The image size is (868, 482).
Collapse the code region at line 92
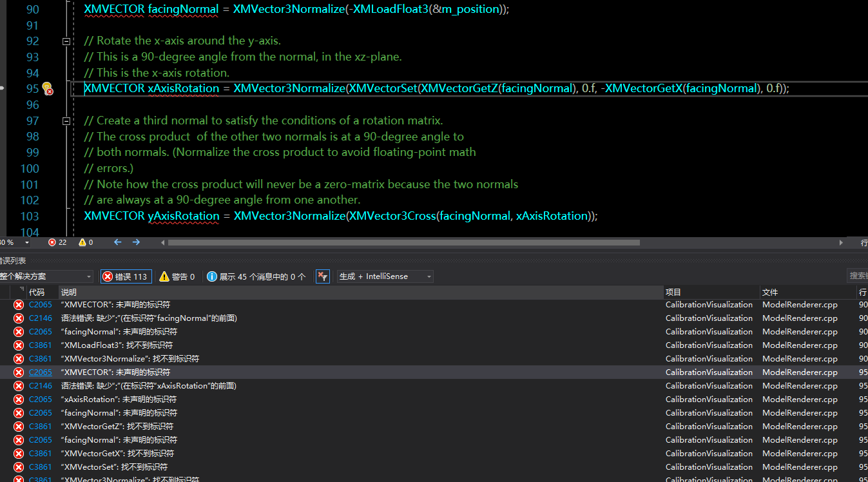pos(66,41)
